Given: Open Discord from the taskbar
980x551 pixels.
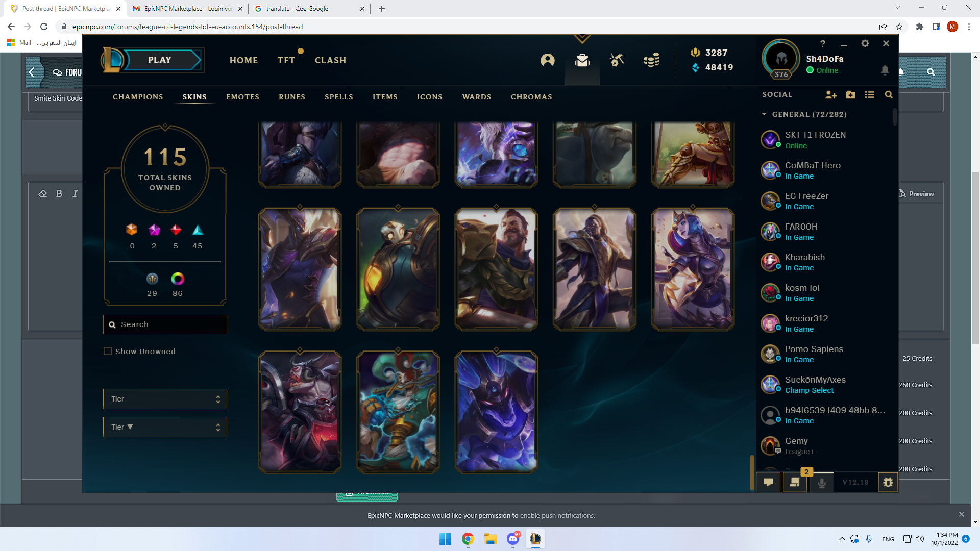Looking at the screenshot, I should tap(513, 539).
